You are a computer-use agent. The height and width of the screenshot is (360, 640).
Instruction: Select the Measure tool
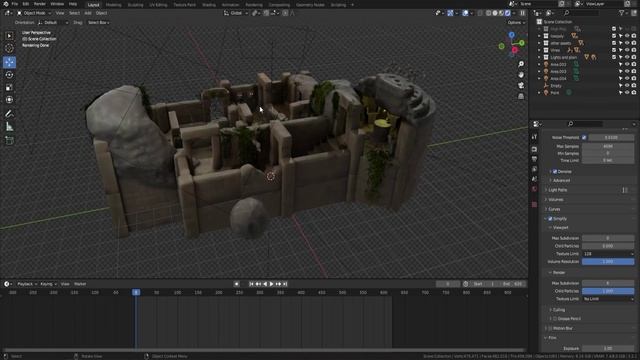9,127
